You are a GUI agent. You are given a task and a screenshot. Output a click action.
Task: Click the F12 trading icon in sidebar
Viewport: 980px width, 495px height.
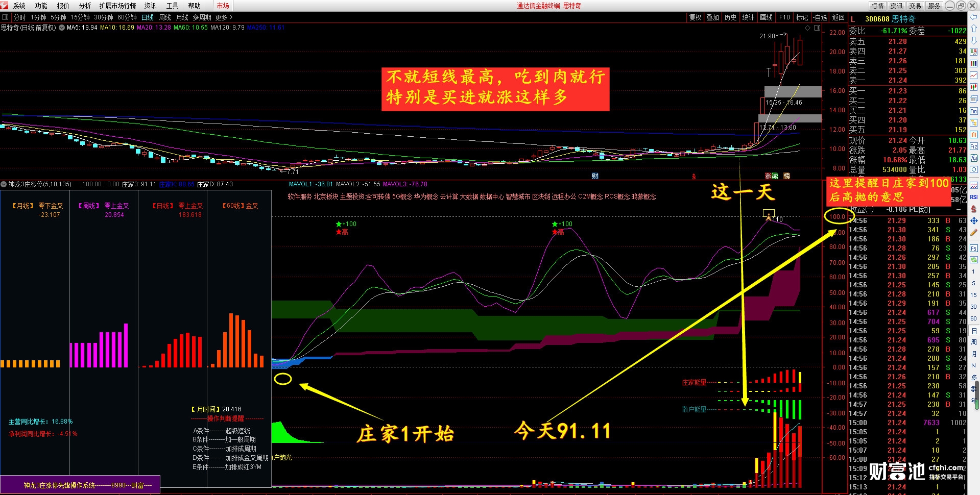(974, 146)
